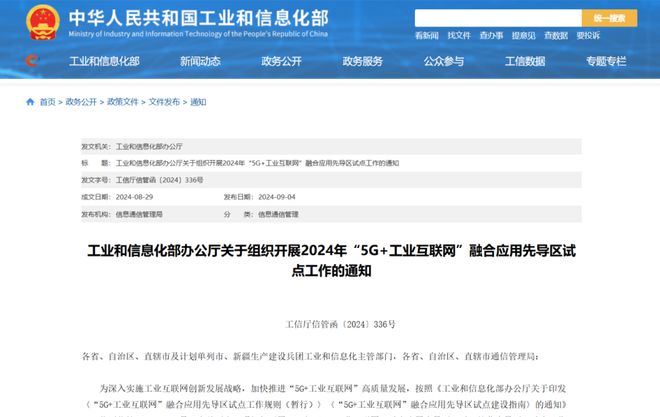The height and width of the screenshot is (417, 660).
Task: Open the 要投诉 quick link
Action: click(588, 36)
